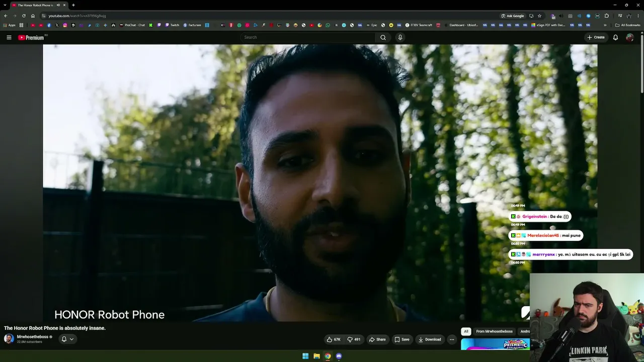Image resolution: width=644 pixels, height=362 pixels.
Task: View site information icon in address bar
Action: (44, 16)
